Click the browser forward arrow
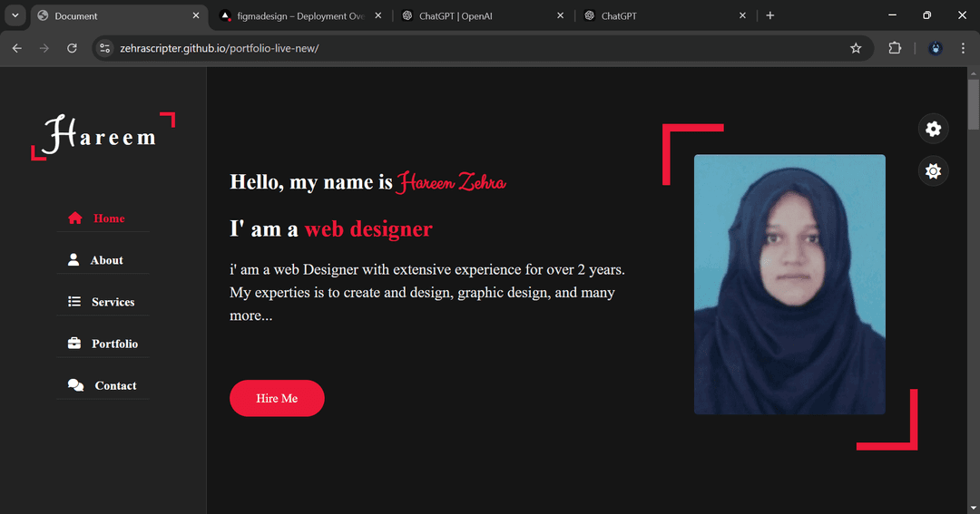 point(44,48)
